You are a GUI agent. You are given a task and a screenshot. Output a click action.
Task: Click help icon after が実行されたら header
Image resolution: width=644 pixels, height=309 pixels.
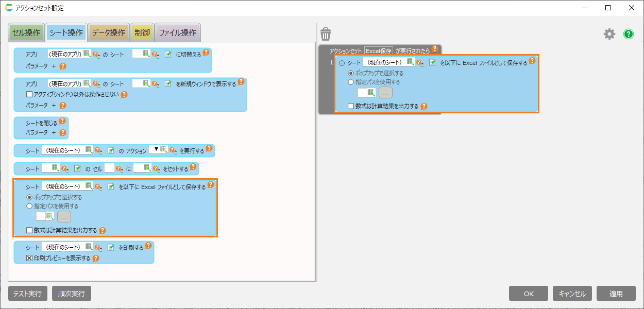434,49
